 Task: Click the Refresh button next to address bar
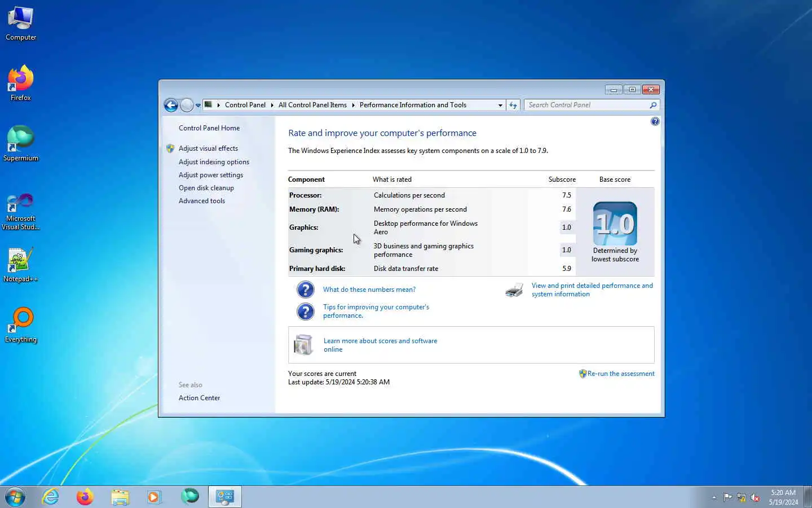click(x=513, y=105)
